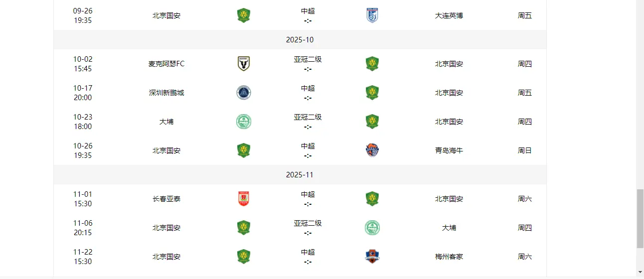Screen dimensions: 644x279
Task: Click the Macarthur FC team logo
Action: point(244,64)
